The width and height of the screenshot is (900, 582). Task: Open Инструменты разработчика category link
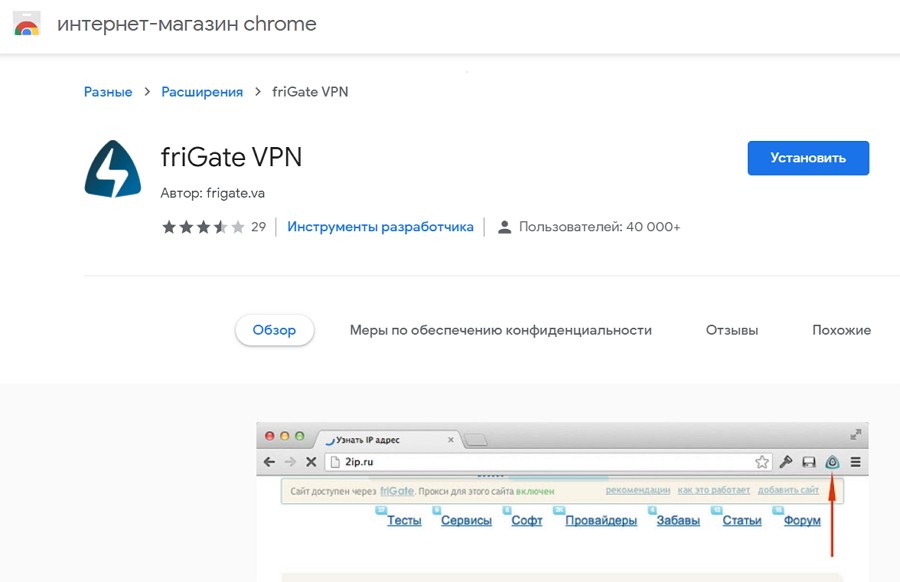(381, 227)
